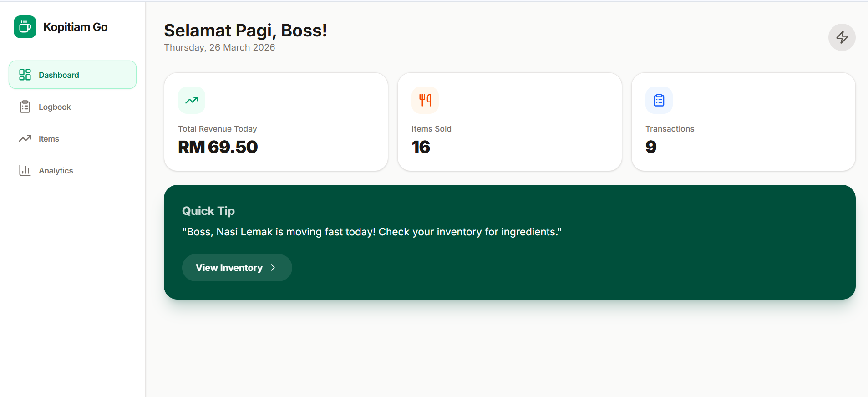
Task: Open the Dashboard section
Action: tap(59, 74)
